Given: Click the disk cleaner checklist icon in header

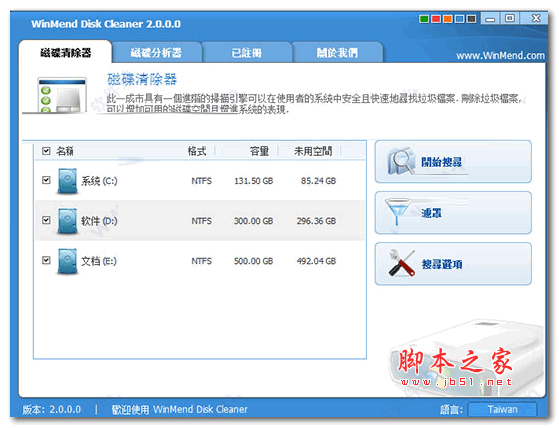Looking at the screenshot, I should (62, 95).
